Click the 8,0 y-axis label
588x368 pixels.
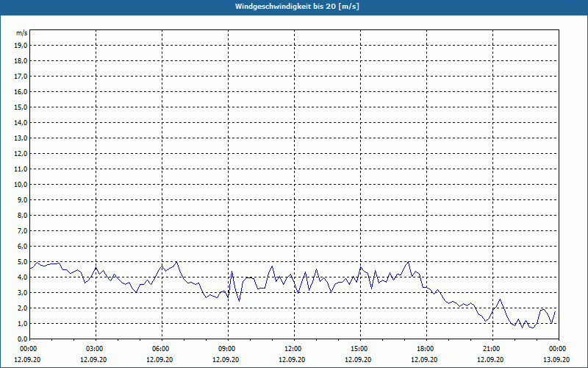(x=23, y=215)
